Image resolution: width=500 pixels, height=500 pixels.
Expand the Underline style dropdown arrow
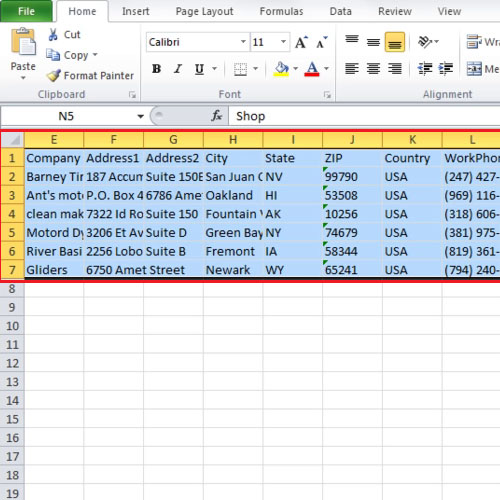tap(214, 69)
